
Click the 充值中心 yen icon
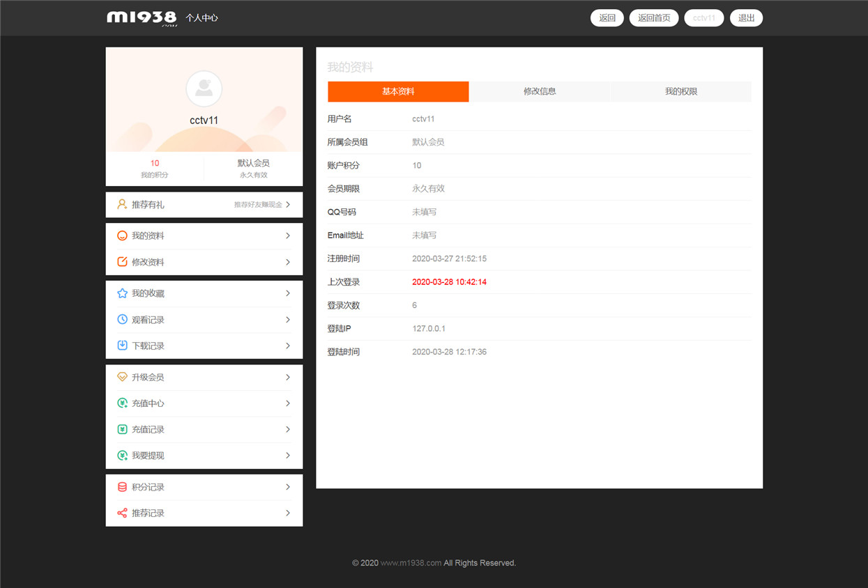tap(122, 403)
